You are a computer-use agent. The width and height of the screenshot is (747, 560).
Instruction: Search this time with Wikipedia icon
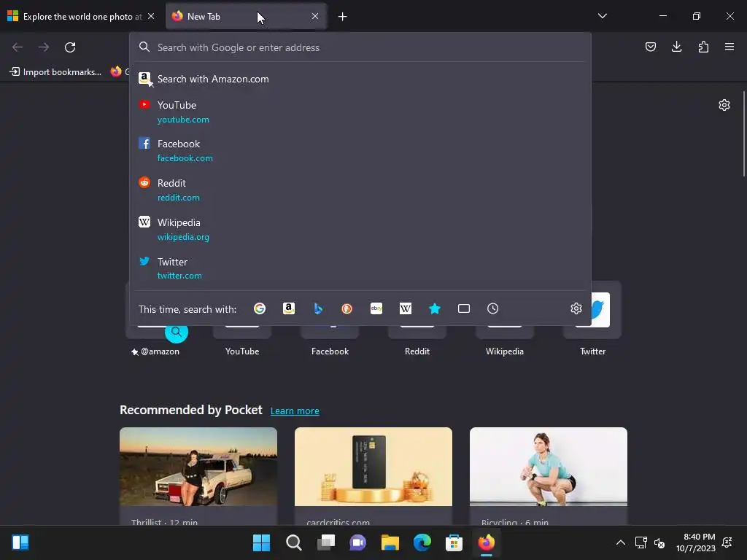[406, 308]
